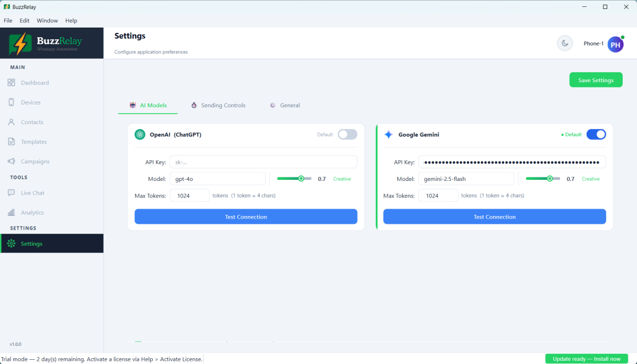Click the Trial mode status message

click(101, 359)
